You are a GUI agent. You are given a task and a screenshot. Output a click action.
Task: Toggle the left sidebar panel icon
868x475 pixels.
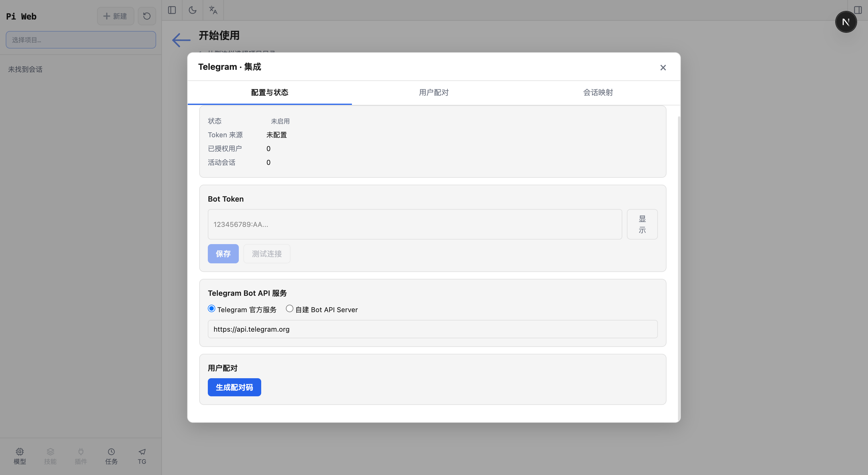coord(172,10)
